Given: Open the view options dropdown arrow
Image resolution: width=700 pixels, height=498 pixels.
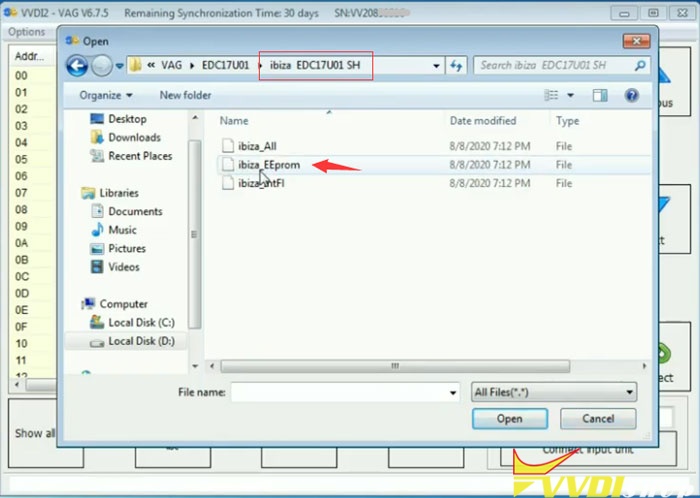Looking at the screenshot, I should click(x=570, y=95).
